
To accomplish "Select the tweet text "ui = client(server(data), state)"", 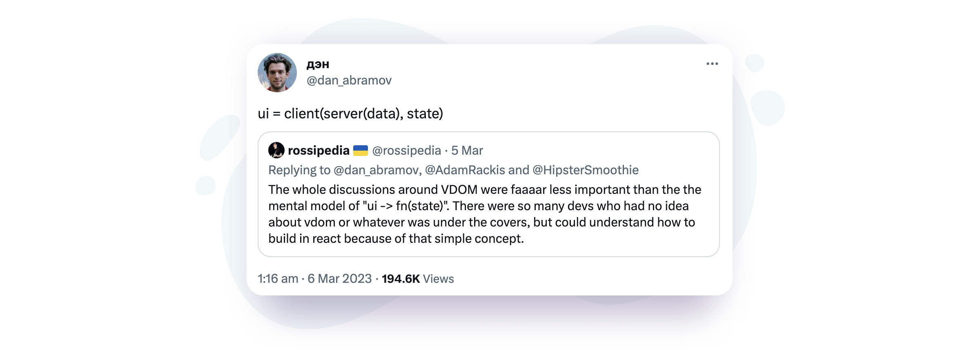I will pyautogui.click(x=350, y=113).
